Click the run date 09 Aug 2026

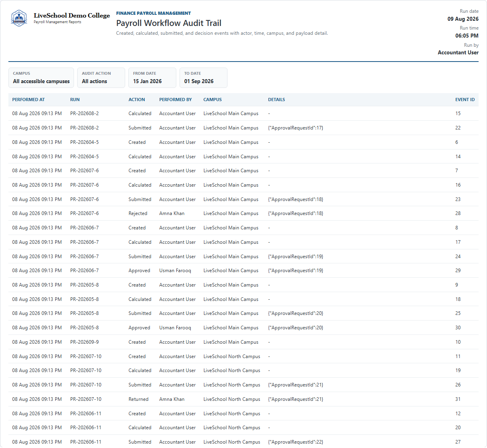(463, 19)
